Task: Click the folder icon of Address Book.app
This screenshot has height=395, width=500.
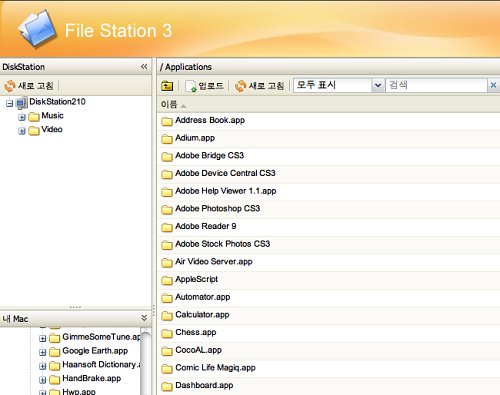Action: click(167, 121)
